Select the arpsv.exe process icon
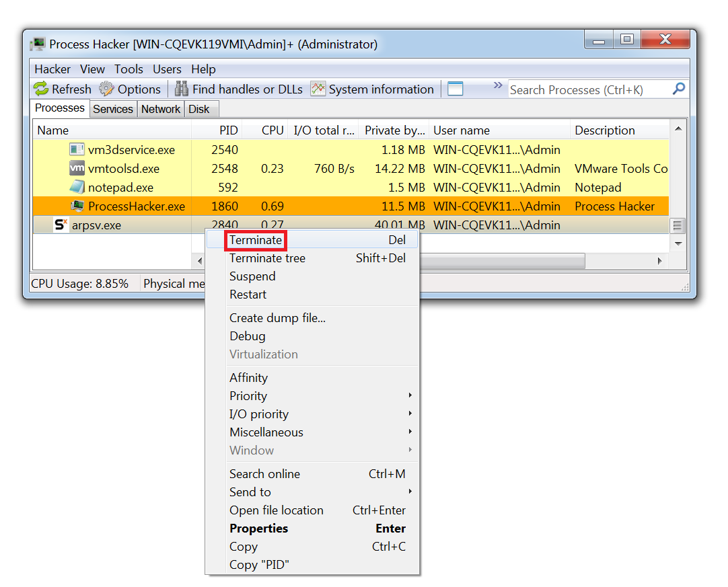 point(61,225)
